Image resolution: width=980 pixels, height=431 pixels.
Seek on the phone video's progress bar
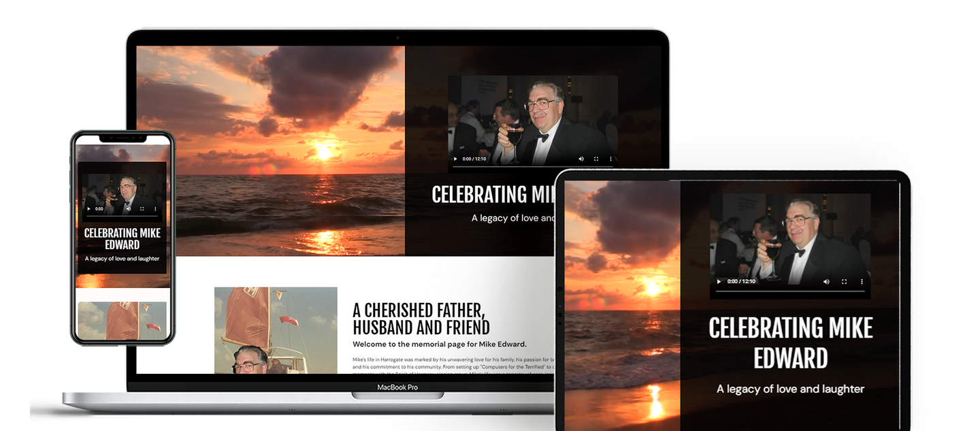(x=122, y=216)
